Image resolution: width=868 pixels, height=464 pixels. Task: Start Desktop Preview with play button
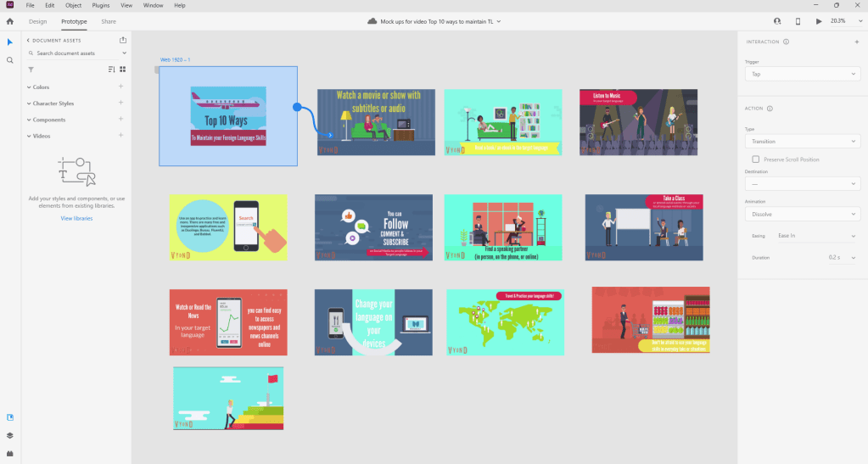819,21
